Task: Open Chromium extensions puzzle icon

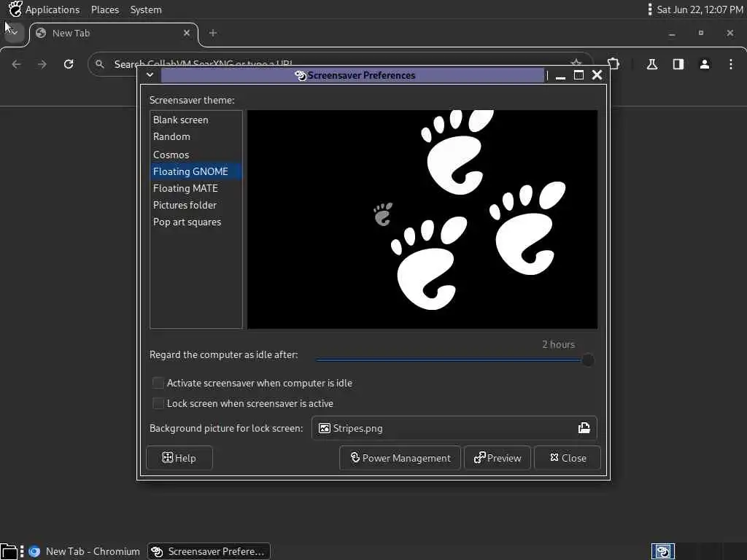Action: 614,64
